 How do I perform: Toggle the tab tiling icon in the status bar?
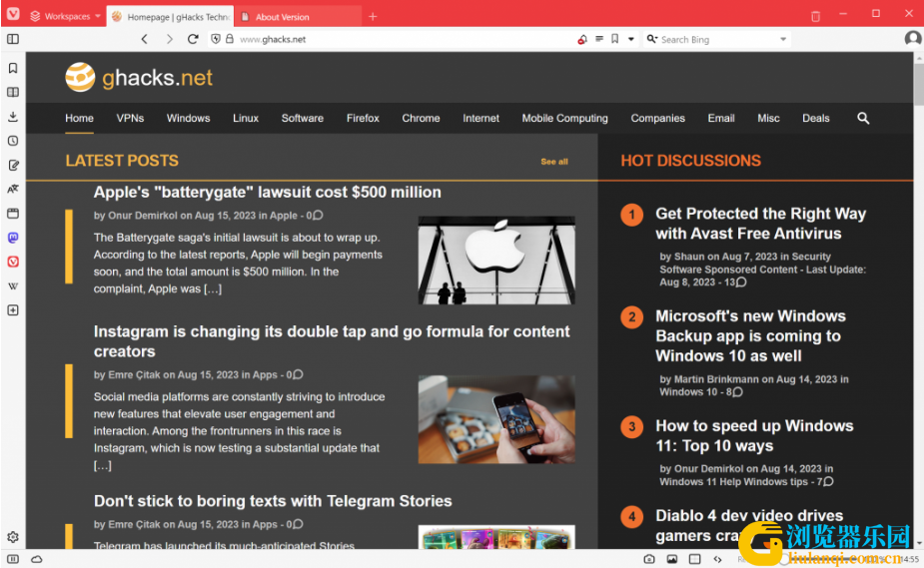(695, 559)
